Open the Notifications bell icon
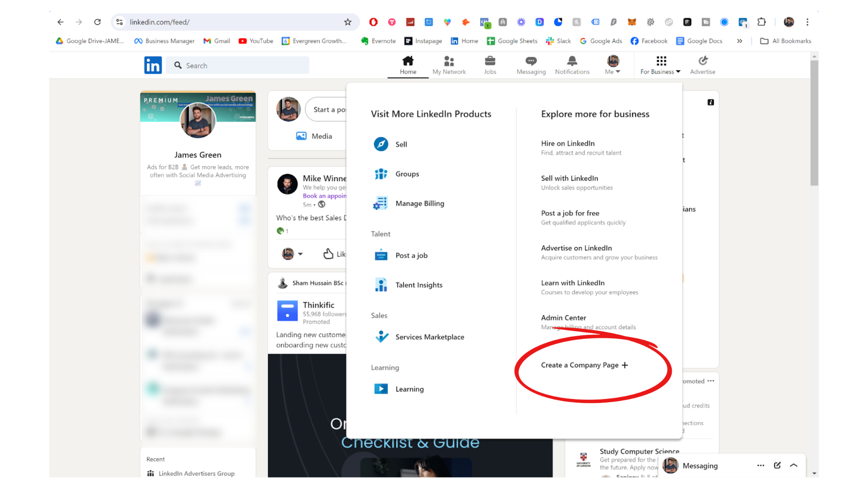The image size is (868, 488). [x=572, y=61]
